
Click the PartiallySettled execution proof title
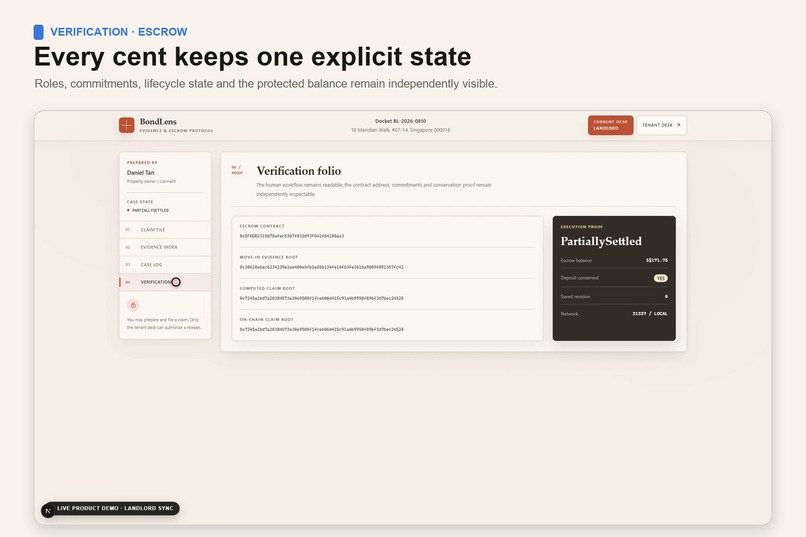[x=601, y=241]
